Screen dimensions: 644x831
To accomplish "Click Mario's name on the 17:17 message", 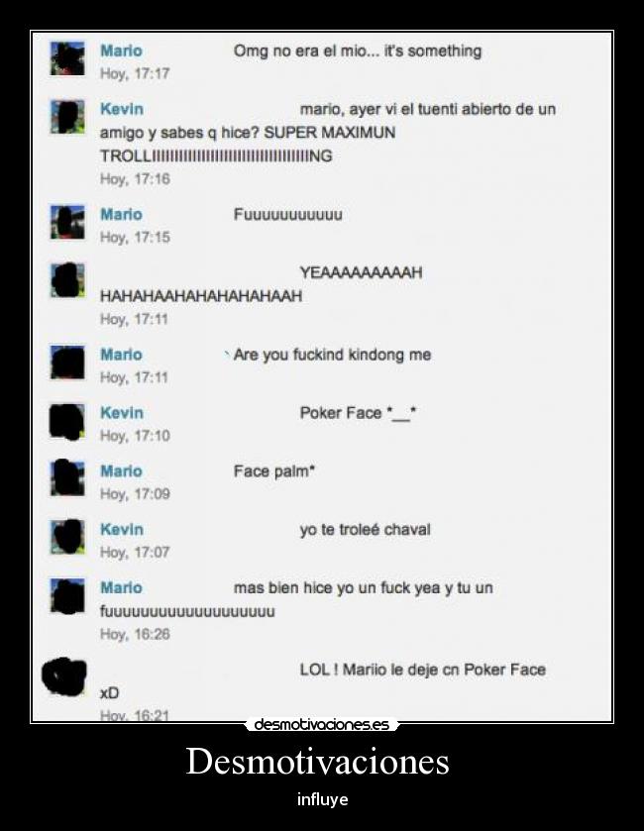I will (x=122, y=51).
